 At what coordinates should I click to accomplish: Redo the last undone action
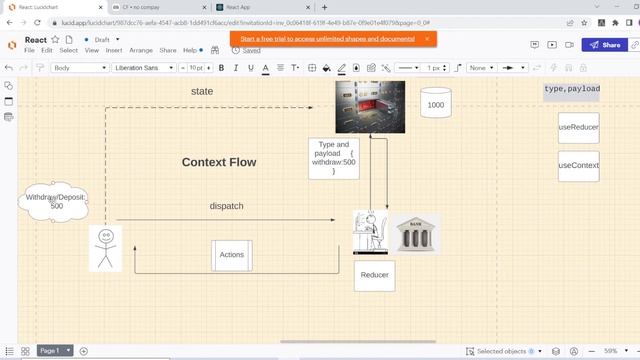click(x=24, y=68)
